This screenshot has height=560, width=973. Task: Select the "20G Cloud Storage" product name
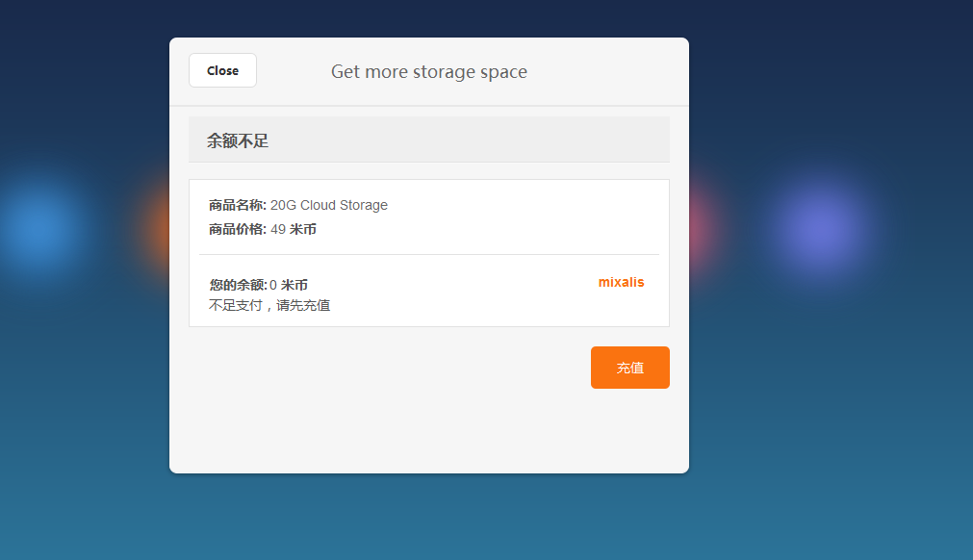(329, 205)
